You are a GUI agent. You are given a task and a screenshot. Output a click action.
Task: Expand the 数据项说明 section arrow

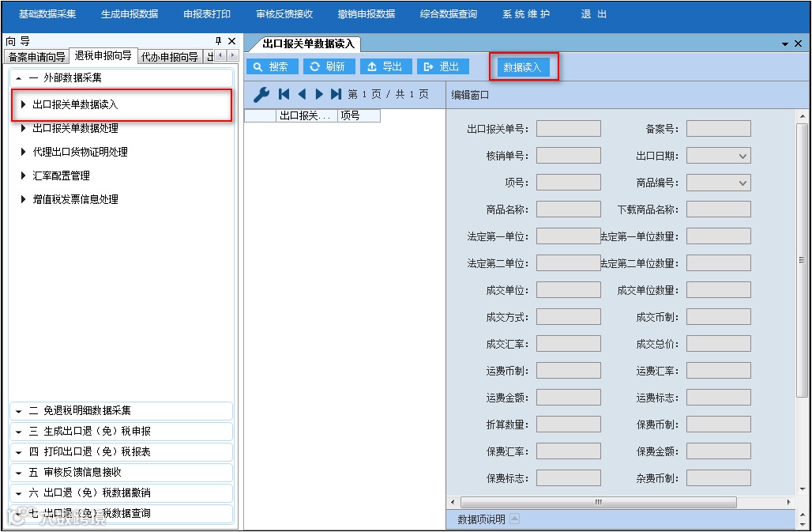[x=514, y=519]
